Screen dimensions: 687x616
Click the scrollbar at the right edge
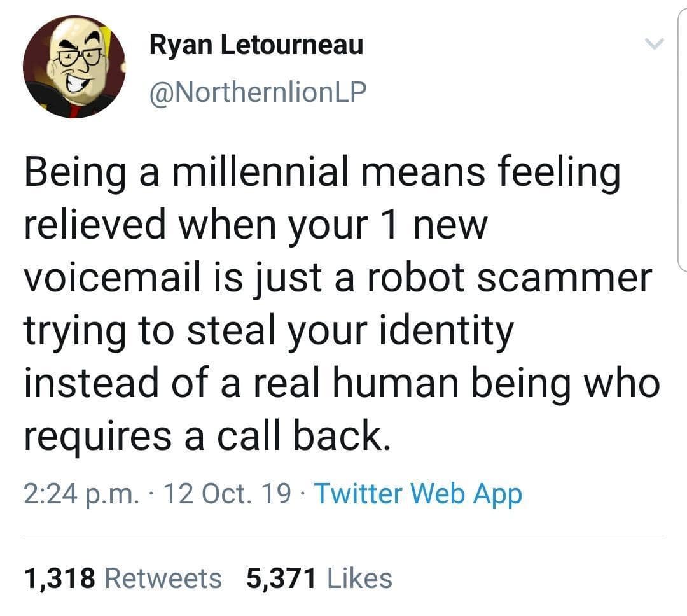point(683,140)
